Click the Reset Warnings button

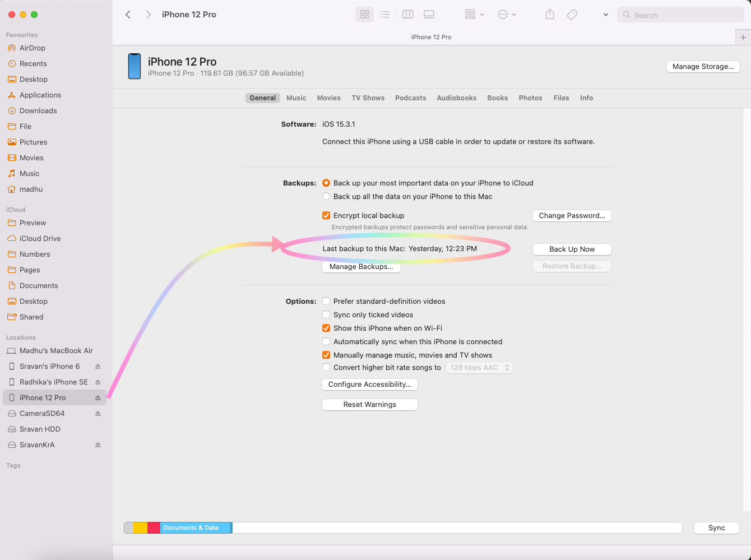[x=370, y=404]
